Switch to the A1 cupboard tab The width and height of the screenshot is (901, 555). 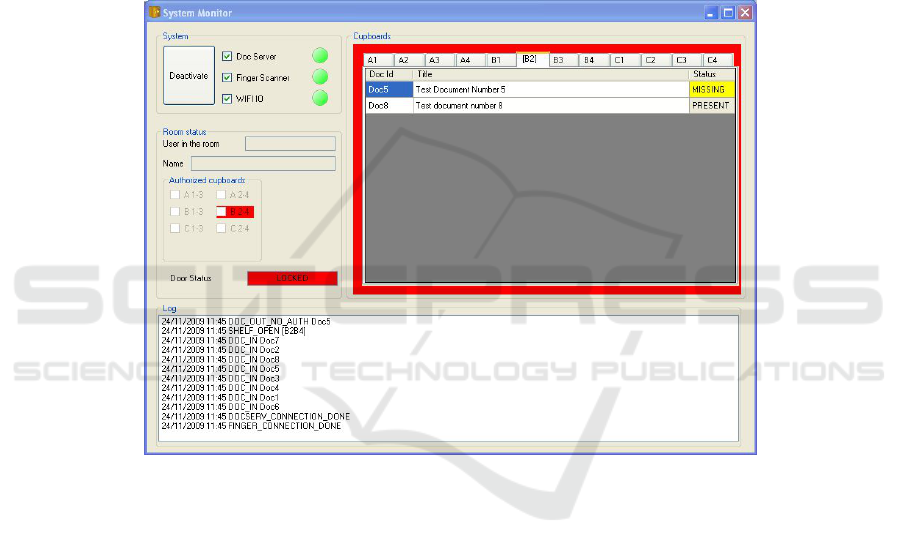coord(373,60)
